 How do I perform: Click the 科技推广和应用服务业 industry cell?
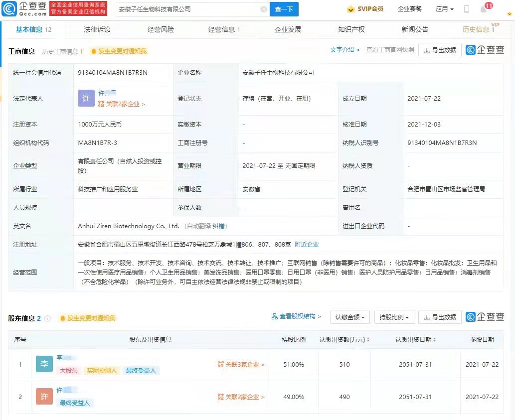108,189
